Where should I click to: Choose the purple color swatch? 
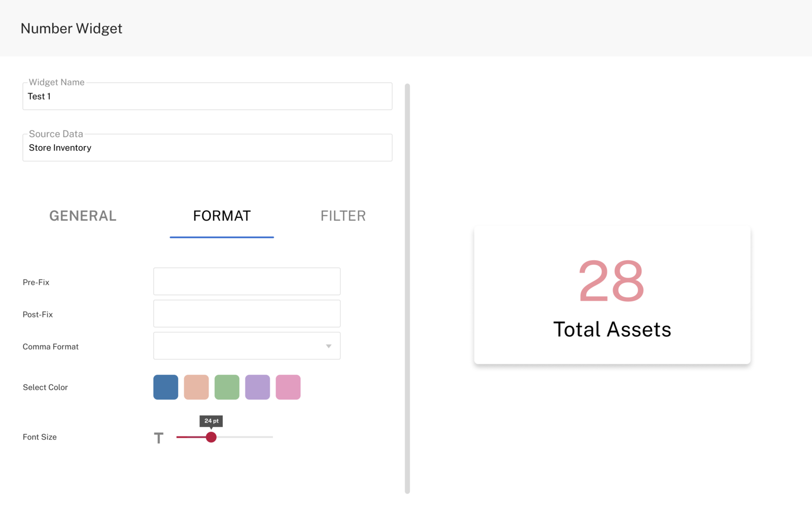(257, 387)
